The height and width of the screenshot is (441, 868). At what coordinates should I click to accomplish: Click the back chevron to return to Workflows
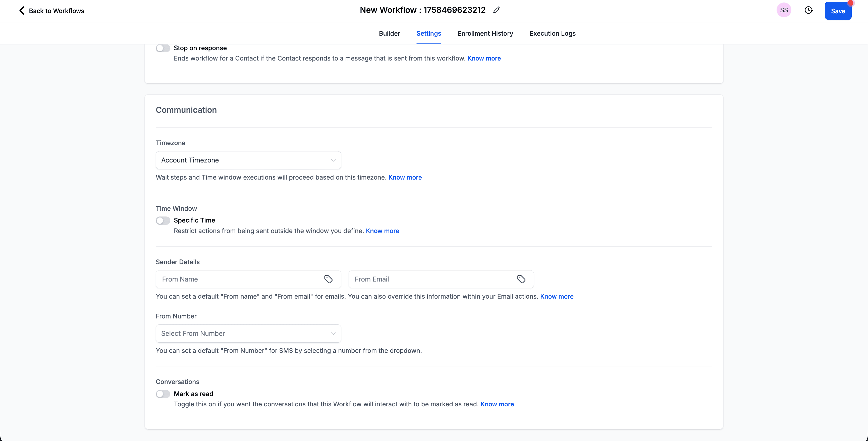[22, 11]
